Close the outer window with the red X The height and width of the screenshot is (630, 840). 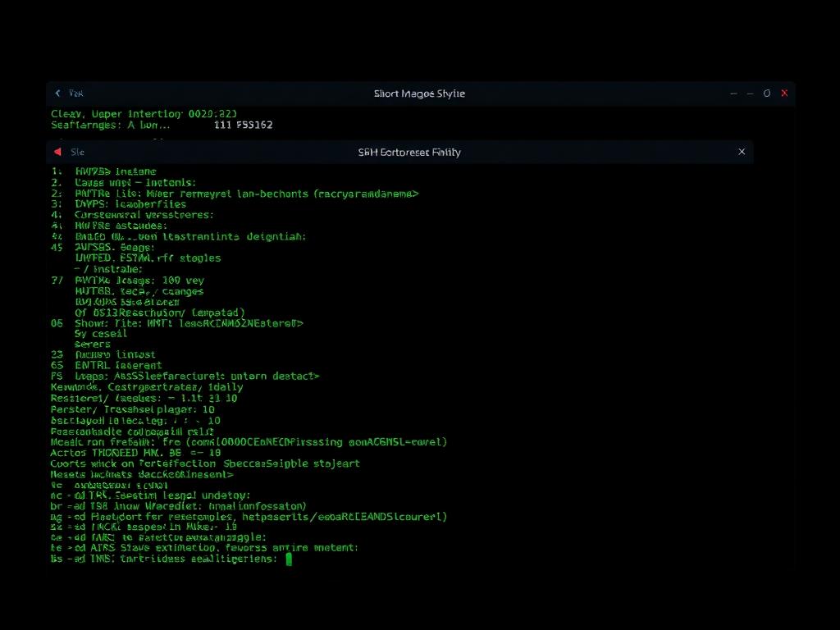(784, 94)
